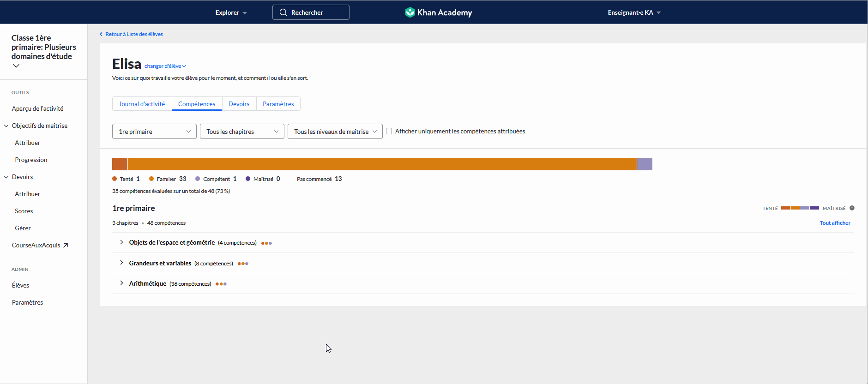Collapse the Objectifs de maîtrise sidebar section
The image size is (868, 384).
click(x=6, y=126)
